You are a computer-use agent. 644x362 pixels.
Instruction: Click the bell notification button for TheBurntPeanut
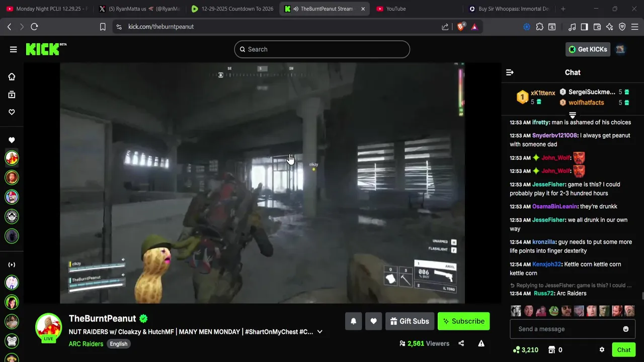(353, 321)
